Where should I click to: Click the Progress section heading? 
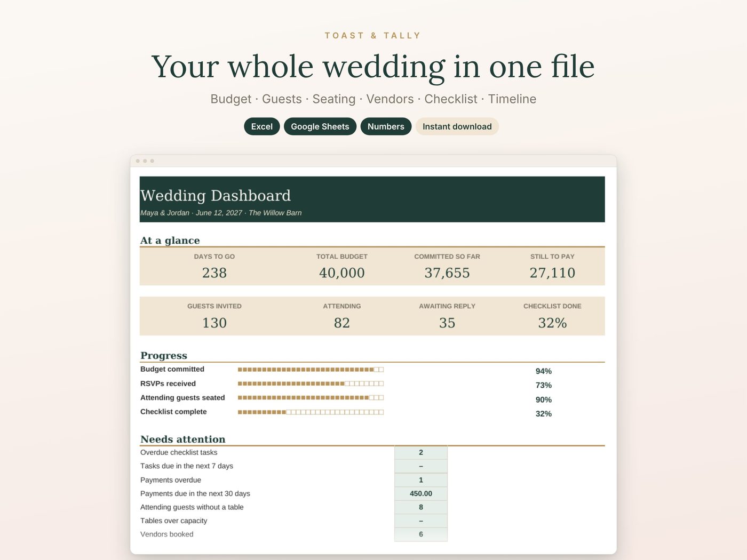coord(164,356)
